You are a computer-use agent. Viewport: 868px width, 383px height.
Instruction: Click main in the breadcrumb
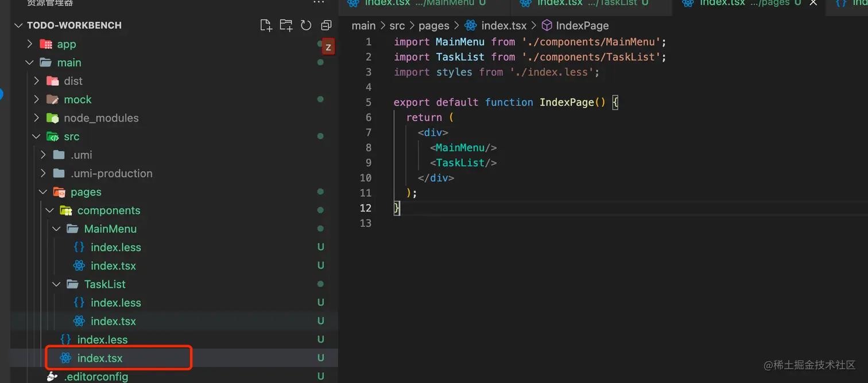tap(363, 26)
